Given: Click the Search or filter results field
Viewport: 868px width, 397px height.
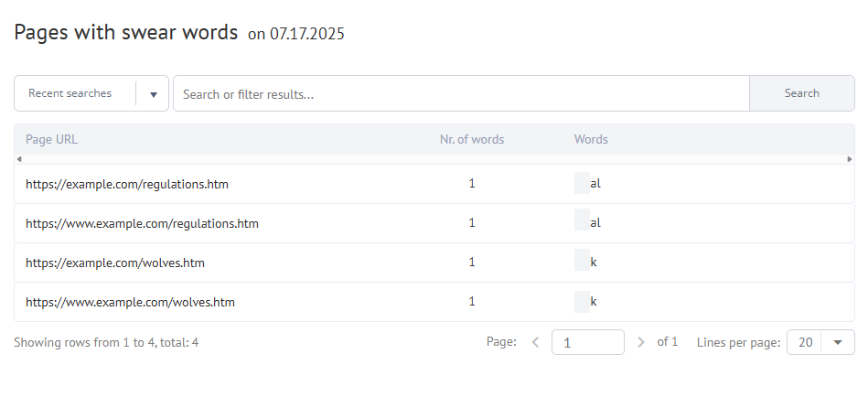Looking at the screenshot, I should tap(461, 93).
